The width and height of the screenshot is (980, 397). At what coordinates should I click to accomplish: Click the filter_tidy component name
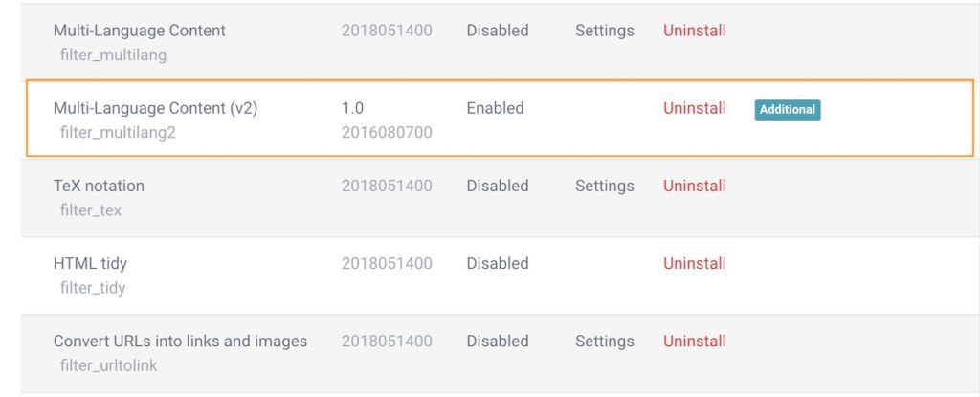93,288
